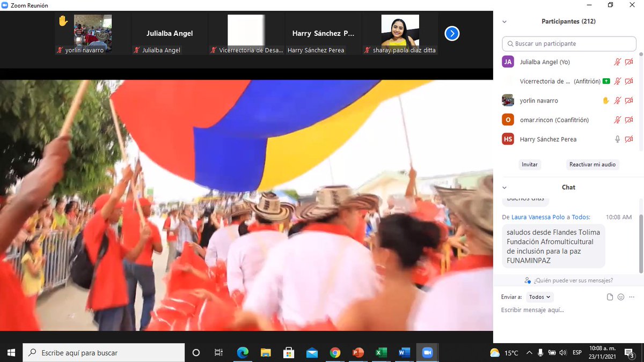The width and height of the screenshot is (644, 362).
Task: Open Microsoft Store from taskbar
Action: point(289,352)
